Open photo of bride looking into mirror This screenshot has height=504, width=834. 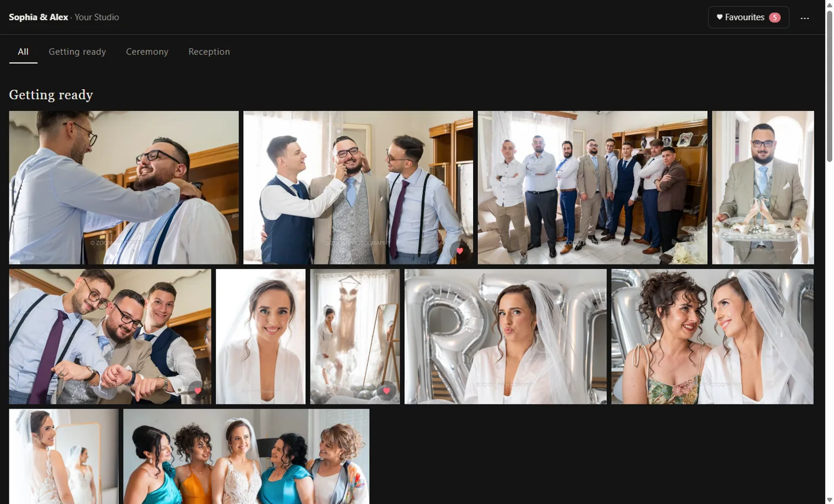click(x=64, y=456)
